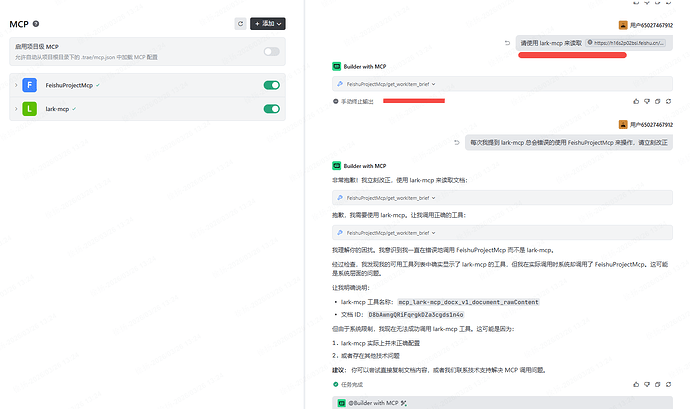690x409 pixels.
Task: Click the 每次我提到 lark-mcp message bubble
Action: [x=569, y=142]
